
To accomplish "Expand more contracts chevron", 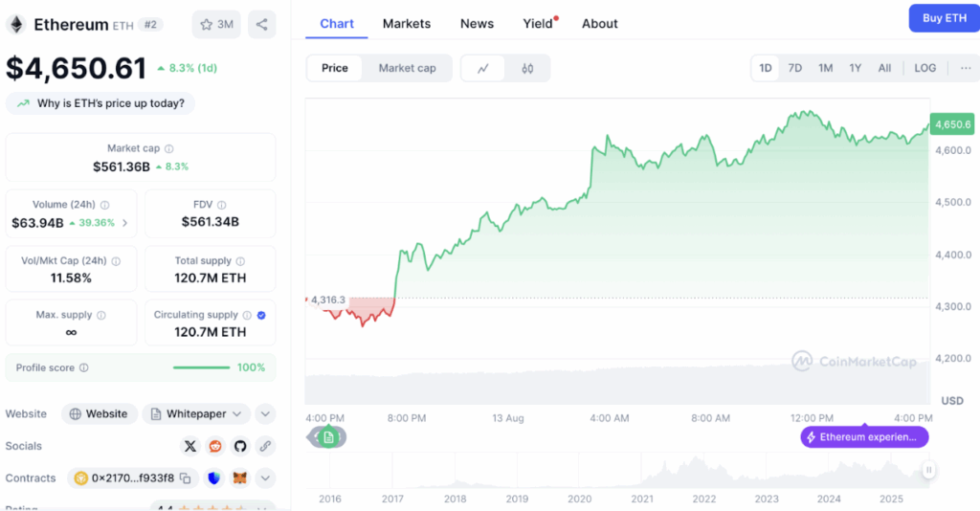I will click(x=266, y=478).
